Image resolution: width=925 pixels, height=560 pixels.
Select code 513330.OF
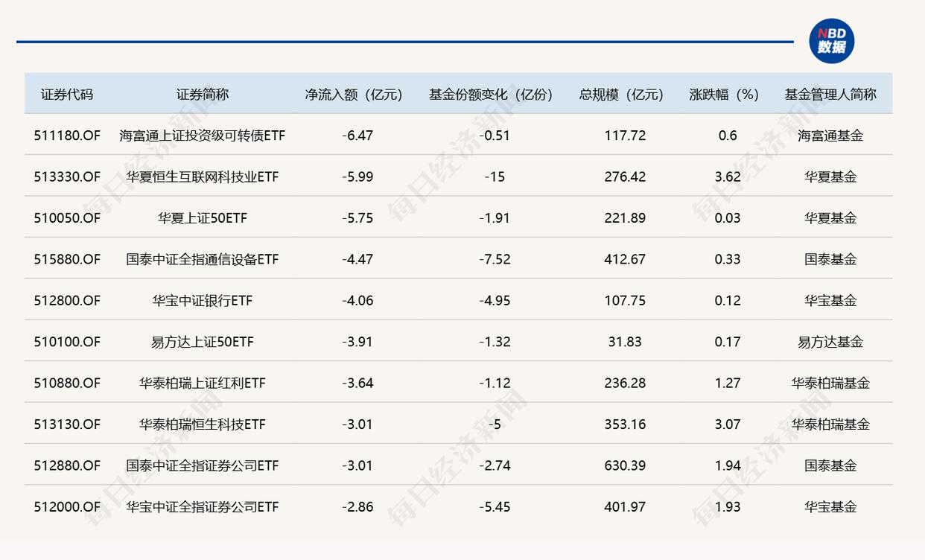click(x=67, y=176)
